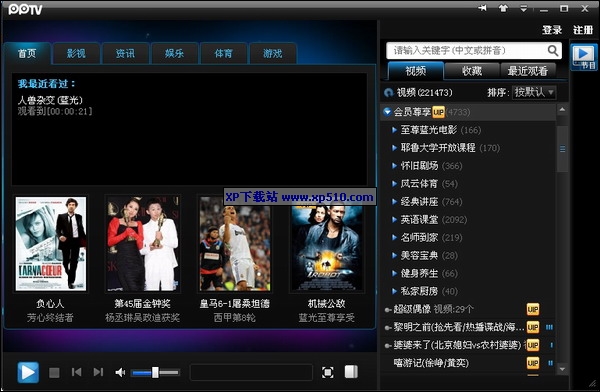Screen dimensions: 600x392
Task: Collapse the 会员尊享 VIP category
Action: click(x=387, y=112)
